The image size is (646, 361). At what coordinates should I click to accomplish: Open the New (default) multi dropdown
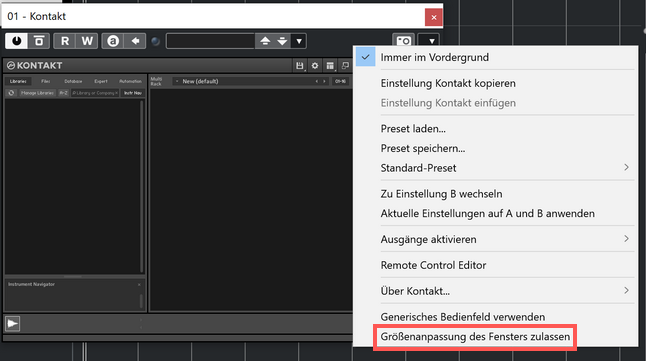pos(200,81)
